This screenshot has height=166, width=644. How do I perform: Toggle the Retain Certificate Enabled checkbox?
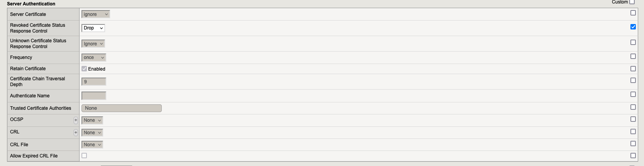pos(84,69)
